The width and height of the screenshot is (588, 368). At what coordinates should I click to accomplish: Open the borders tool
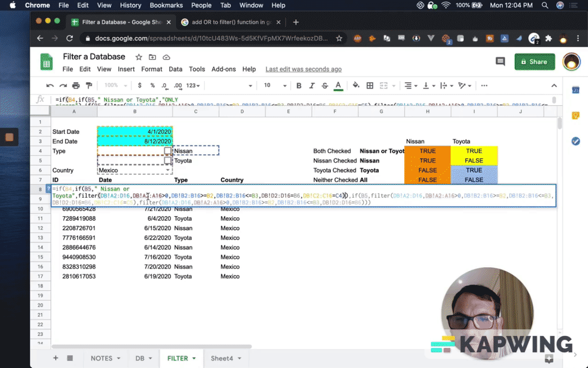click(x=370, y=86)
